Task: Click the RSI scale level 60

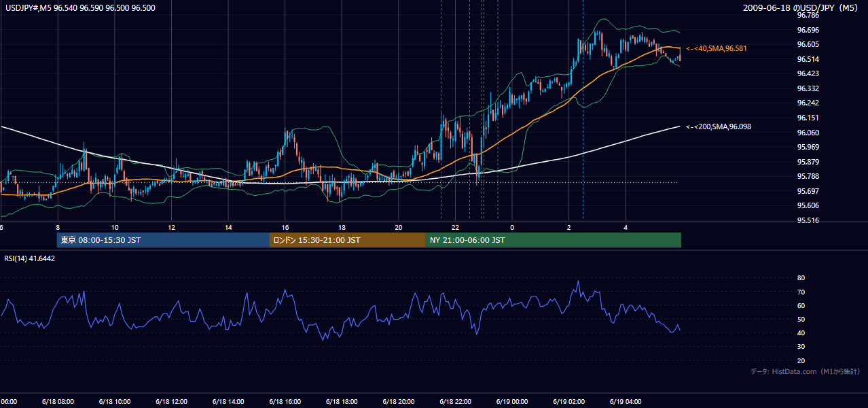Action: [x=801, y=305]
